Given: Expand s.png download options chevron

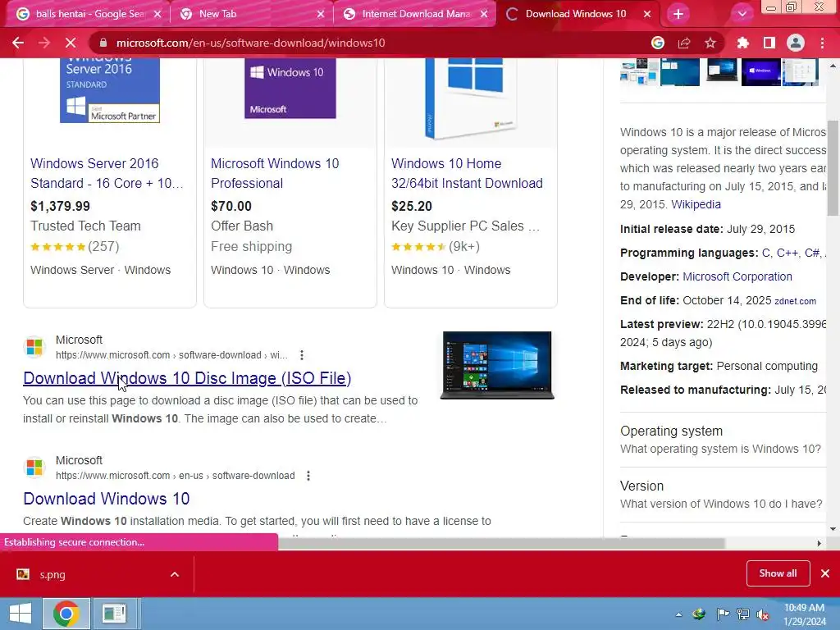Looking at the screenshot, I should click(175, 574).
